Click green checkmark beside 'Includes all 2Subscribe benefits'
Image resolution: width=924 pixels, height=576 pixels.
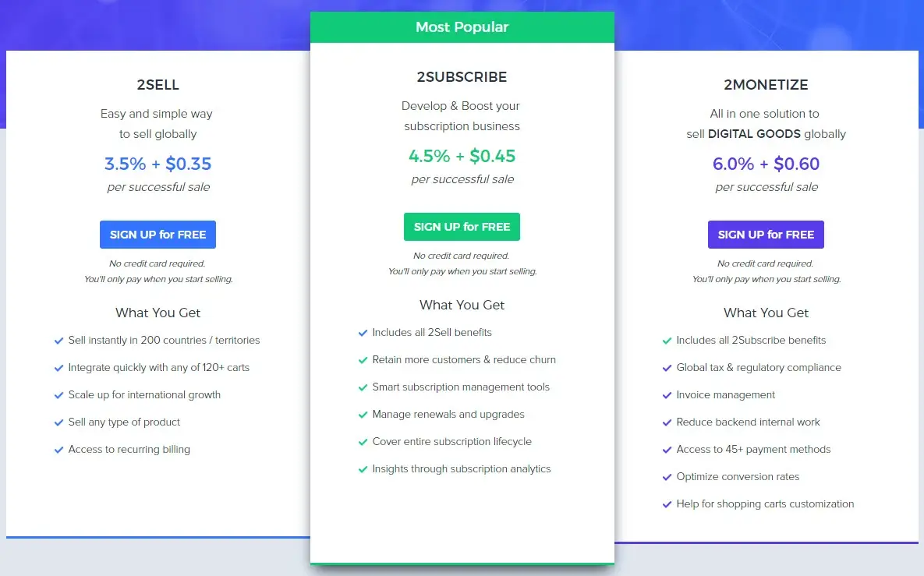pyautogui.click(x=667, y=341)
